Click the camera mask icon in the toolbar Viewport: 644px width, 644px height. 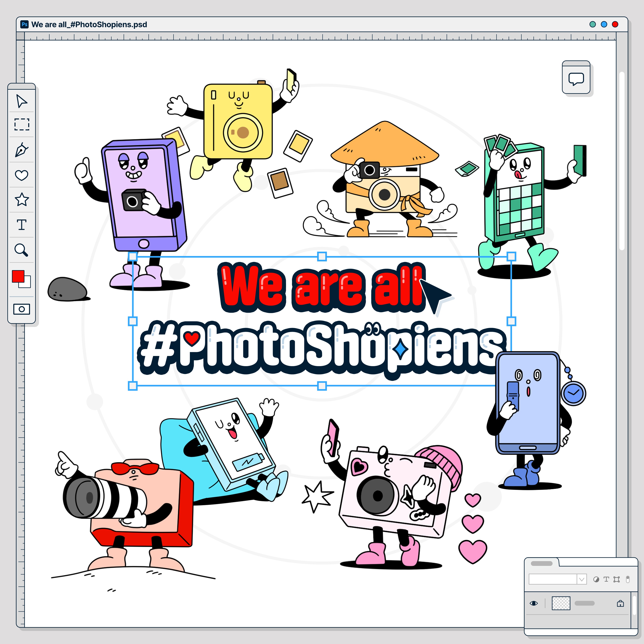[x=22, y=309]
